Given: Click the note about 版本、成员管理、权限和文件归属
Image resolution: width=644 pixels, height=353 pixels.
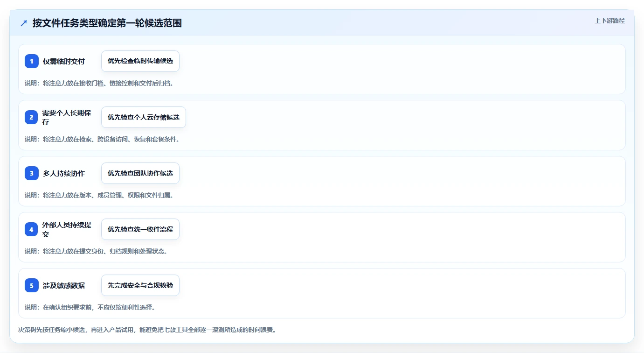Looking at the screenshot, I should pyautogui.click(x=99, y=195).
